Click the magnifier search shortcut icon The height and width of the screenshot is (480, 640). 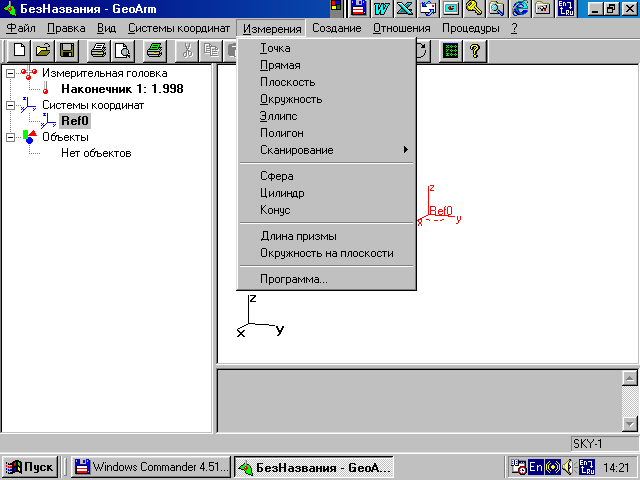pyautogui.click(x=497, y=8)
